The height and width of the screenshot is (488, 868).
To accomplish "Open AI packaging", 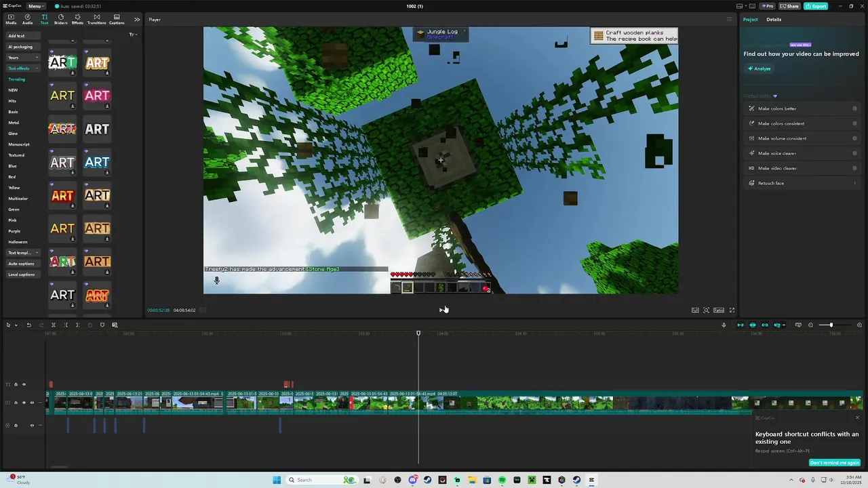I will 23,47.
